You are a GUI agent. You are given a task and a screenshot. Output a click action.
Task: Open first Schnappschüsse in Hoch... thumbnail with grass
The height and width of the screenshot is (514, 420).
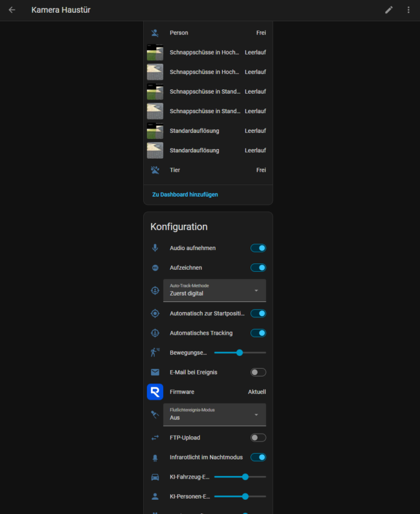point(155,53)
